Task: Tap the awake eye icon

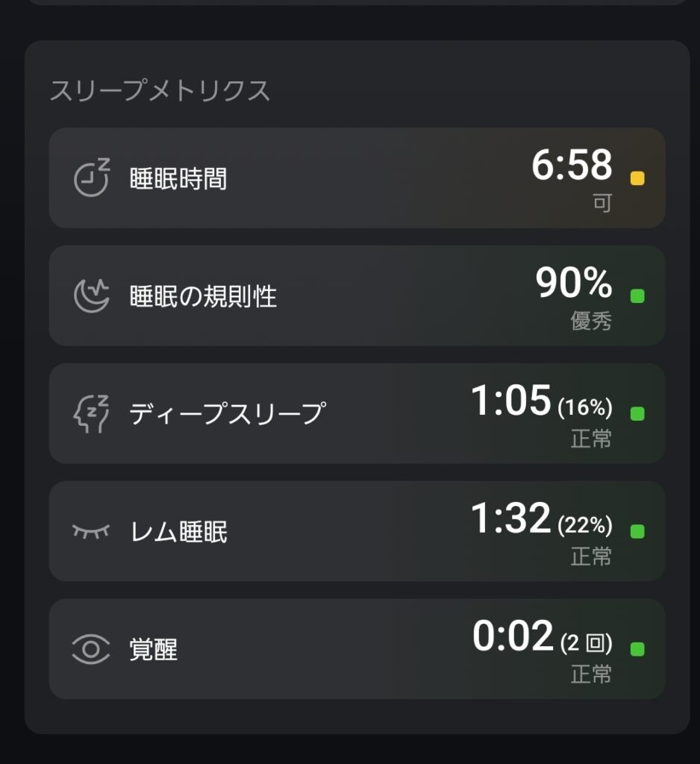Action: click(91, 649)
